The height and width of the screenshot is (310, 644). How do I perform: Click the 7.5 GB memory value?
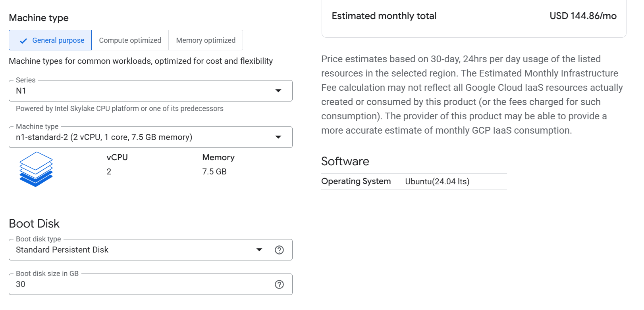pyautogui.click(x=214, y=172)
